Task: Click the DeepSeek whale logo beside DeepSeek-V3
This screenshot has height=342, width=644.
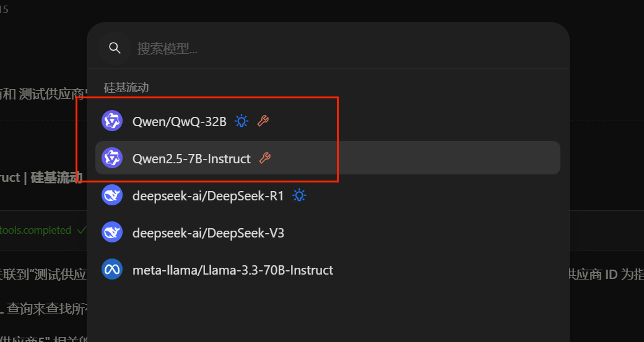Action: pyautogui.click(x=112, y=233)
